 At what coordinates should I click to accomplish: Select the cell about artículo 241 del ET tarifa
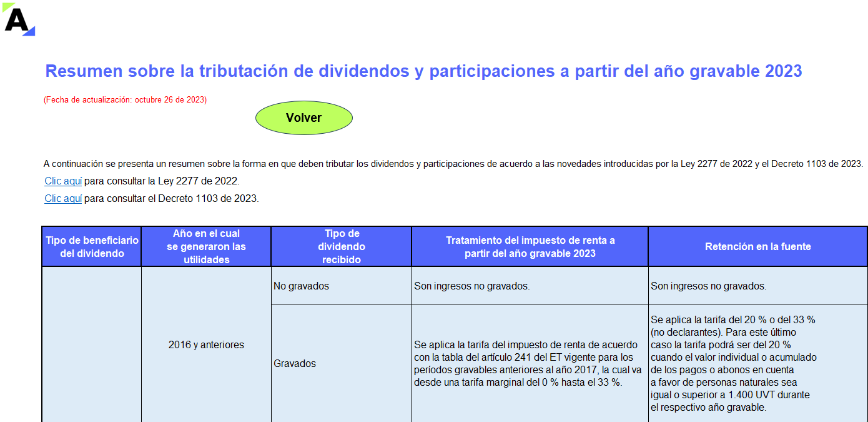[x=530, y=363]
